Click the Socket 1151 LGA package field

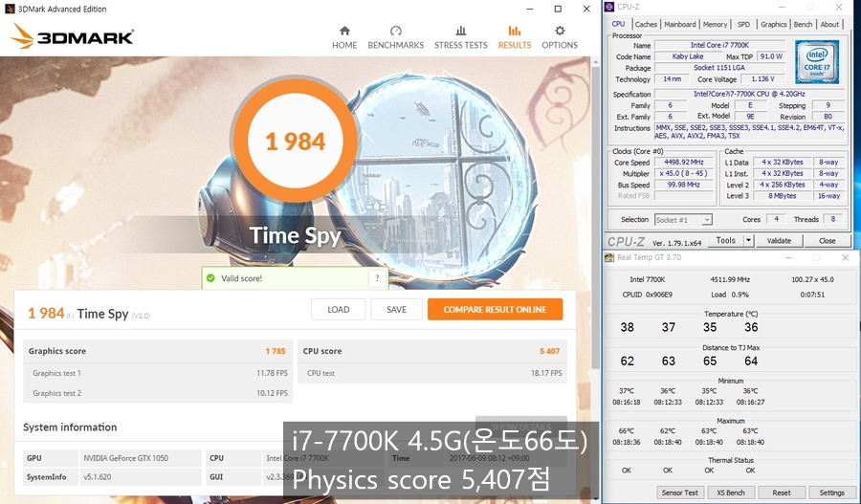[719, 68]
